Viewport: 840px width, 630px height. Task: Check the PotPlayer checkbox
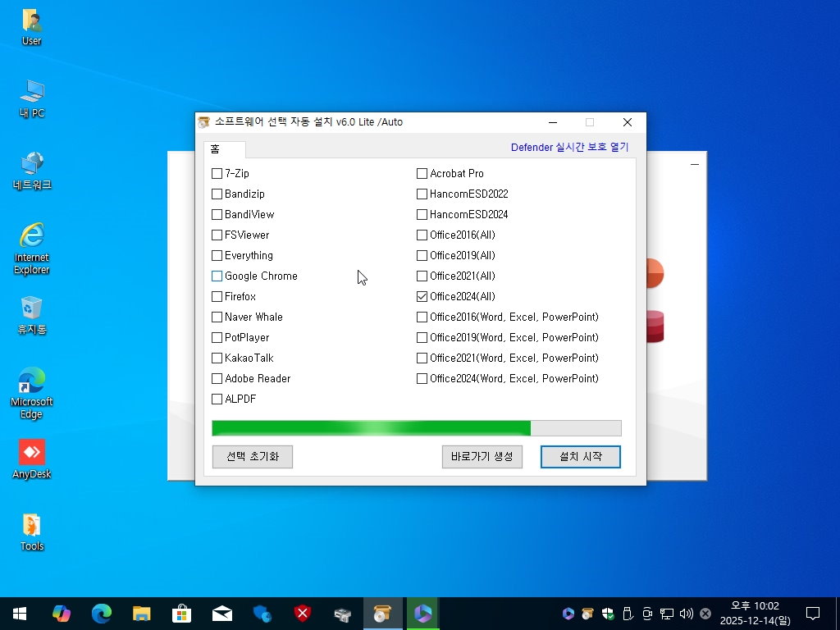pos(217,337)
